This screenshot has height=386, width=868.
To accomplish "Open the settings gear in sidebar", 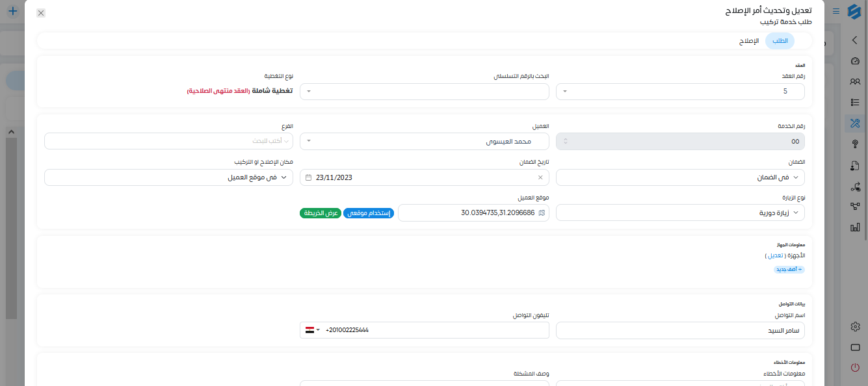I will 855,327.
